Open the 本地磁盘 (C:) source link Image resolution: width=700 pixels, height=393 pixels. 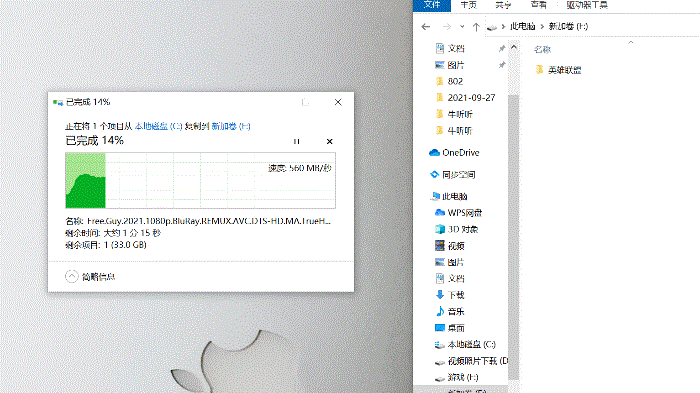[x=158, y=126]
